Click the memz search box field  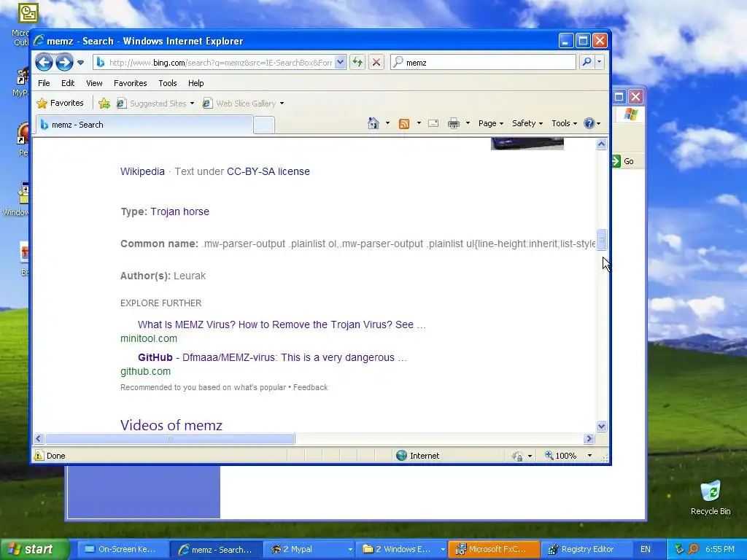[x=483, y=63]
